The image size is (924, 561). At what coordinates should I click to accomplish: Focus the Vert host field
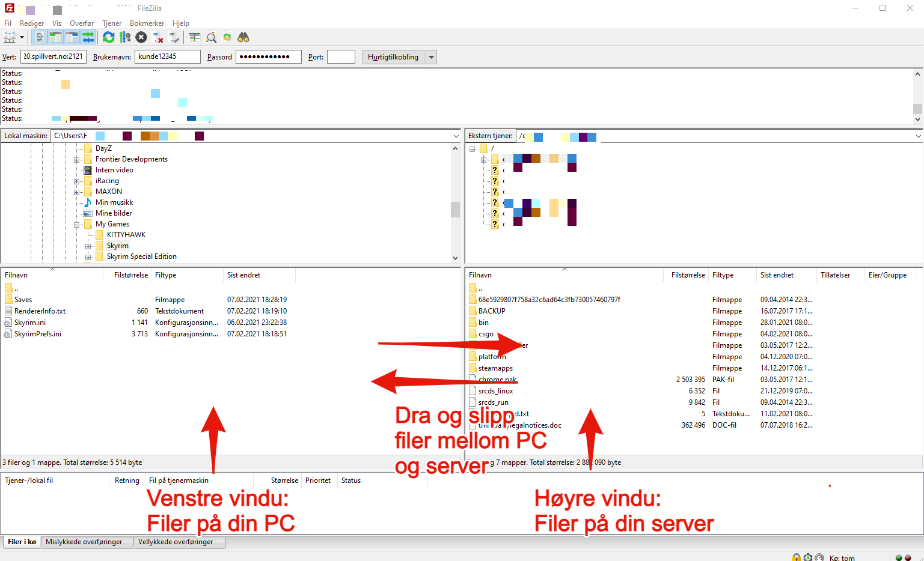pyautogui.click(x=54, y=56)
